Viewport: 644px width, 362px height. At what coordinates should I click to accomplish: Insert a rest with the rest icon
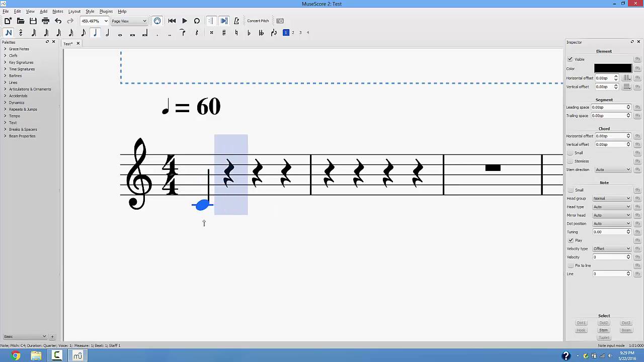pos(197,33)
